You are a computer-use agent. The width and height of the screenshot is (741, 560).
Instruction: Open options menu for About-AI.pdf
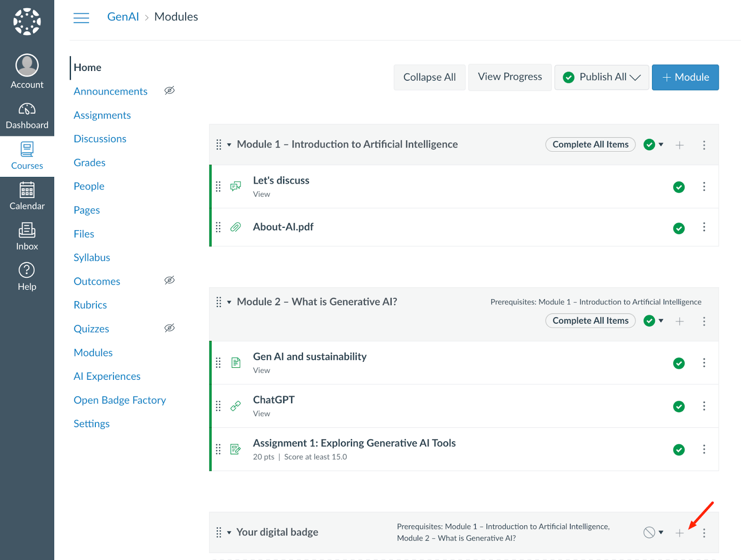click(x=704, y=227)
